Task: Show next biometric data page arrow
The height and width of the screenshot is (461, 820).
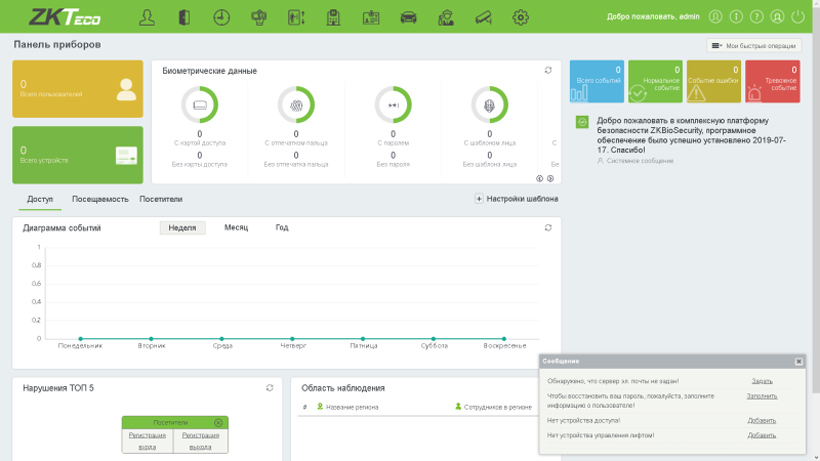Action: 550,179
